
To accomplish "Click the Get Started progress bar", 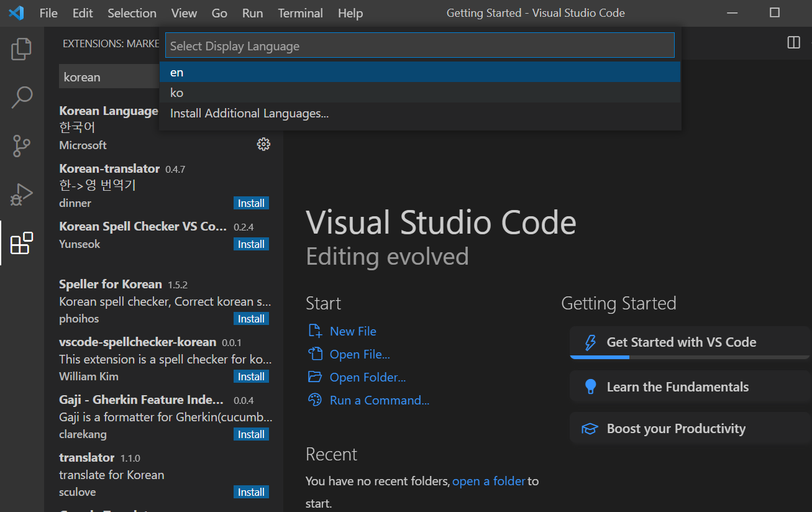I will click(690, 357).
